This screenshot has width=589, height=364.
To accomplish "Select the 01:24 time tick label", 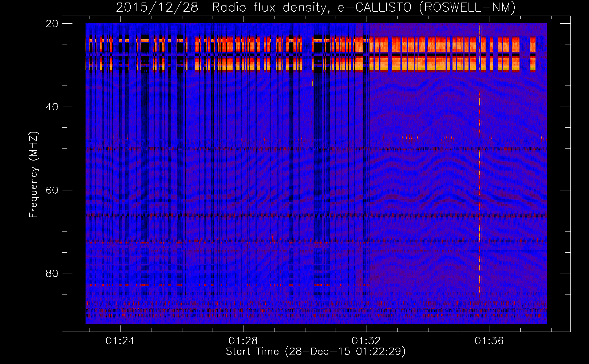I will [120, 341].
